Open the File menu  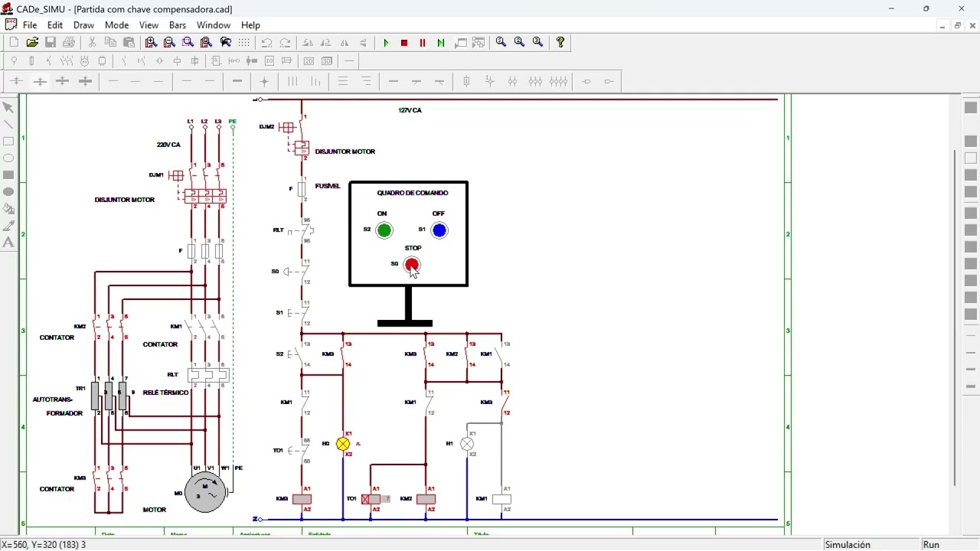click(30, 25)
